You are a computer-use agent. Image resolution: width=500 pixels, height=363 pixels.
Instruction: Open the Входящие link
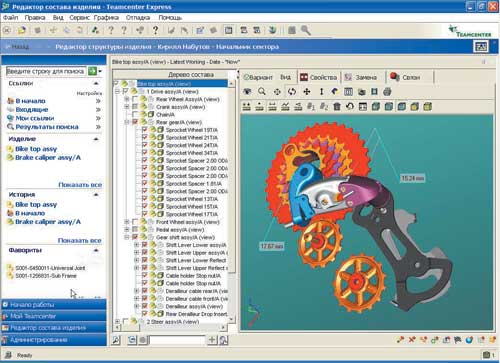tap(32, 109)
